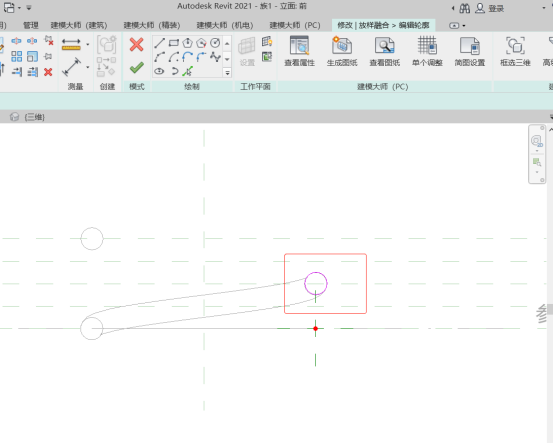Viewport: 554px width, 443px height.
Task: Open the 管理 ribbon tab
Action: 31,25
